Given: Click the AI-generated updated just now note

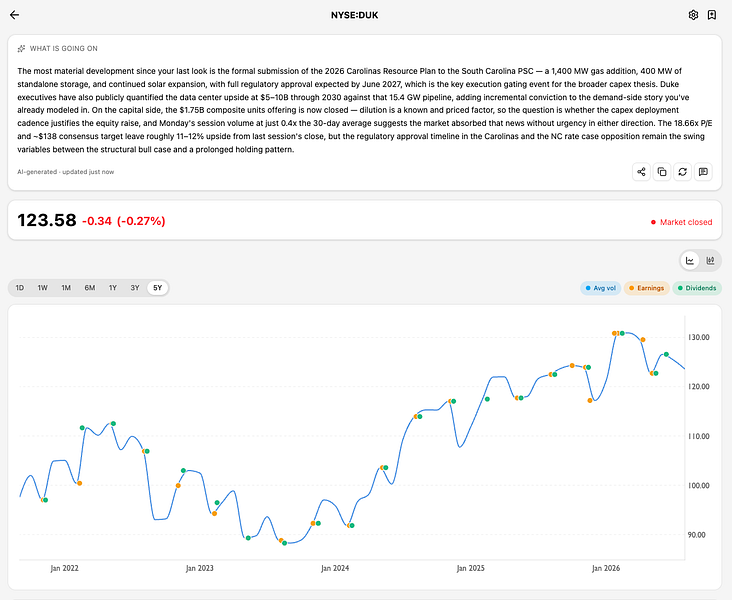Looking at the screenshot, I should 65,172.
